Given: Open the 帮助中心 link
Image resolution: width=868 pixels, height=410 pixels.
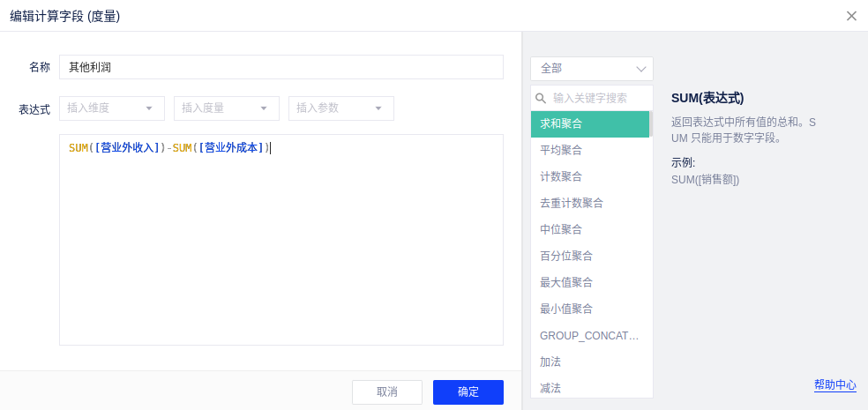Looking at the screenshot, I should (x=834, y=385).
